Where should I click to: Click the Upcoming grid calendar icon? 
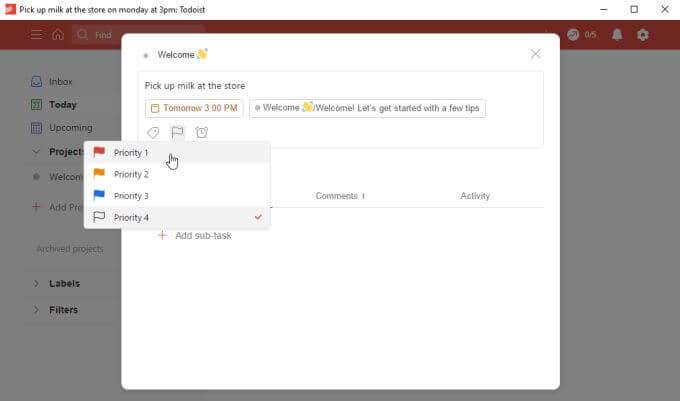point(36,128)
